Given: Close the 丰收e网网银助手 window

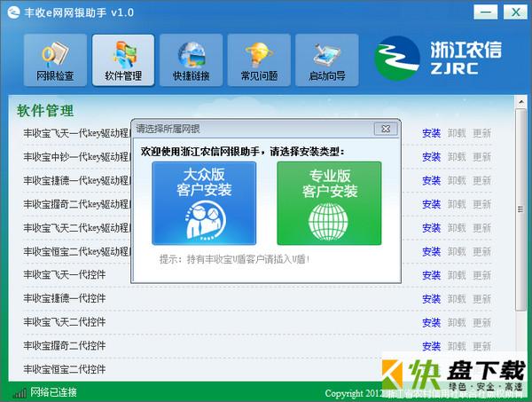Looking at the screenshot, I should 515,12.
